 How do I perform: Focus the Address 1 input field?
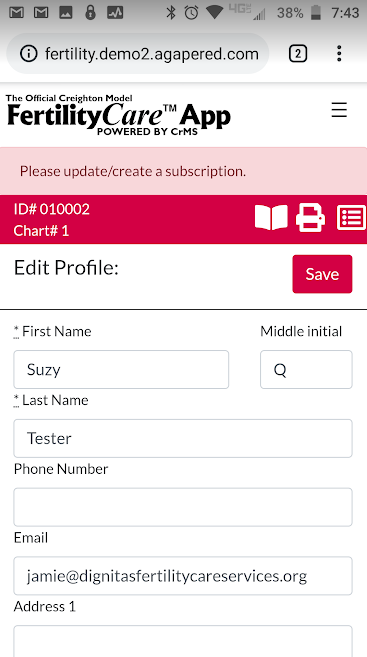click(183, 641)
